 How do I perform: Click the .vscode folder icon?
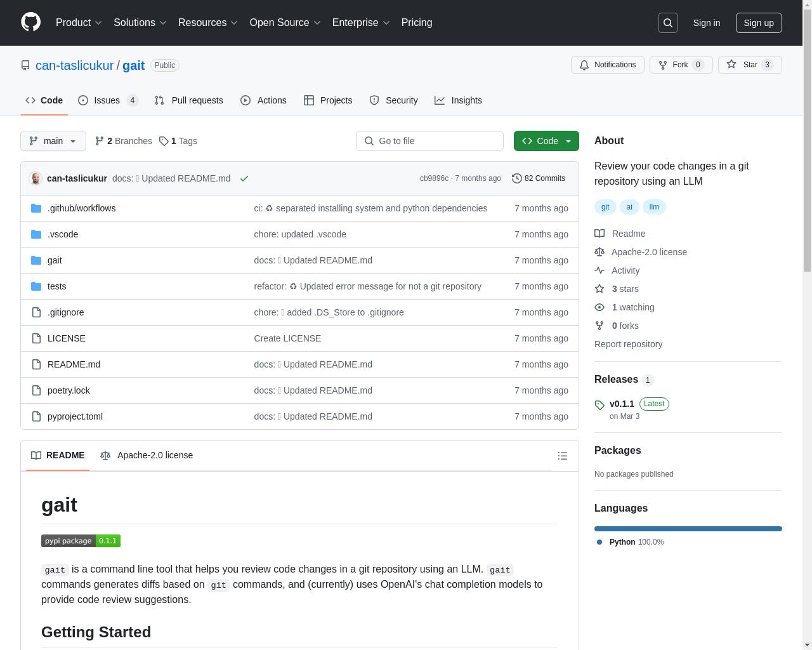point(36,234)
